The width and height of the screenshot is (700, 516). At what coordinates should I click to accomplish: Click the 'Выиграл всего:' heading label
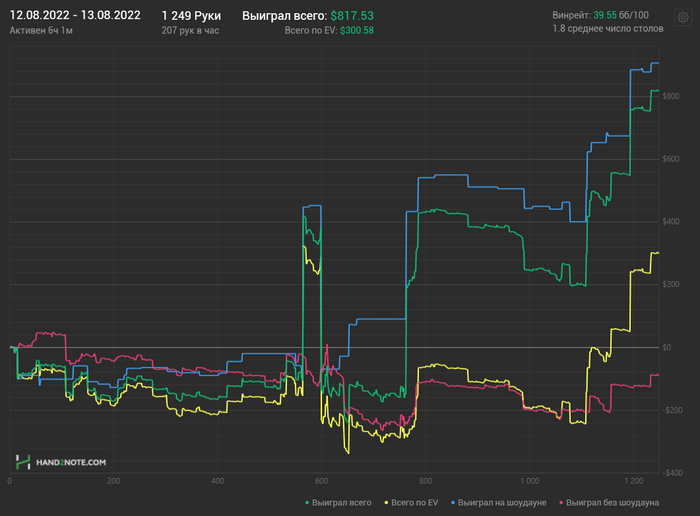pos(285,16)
